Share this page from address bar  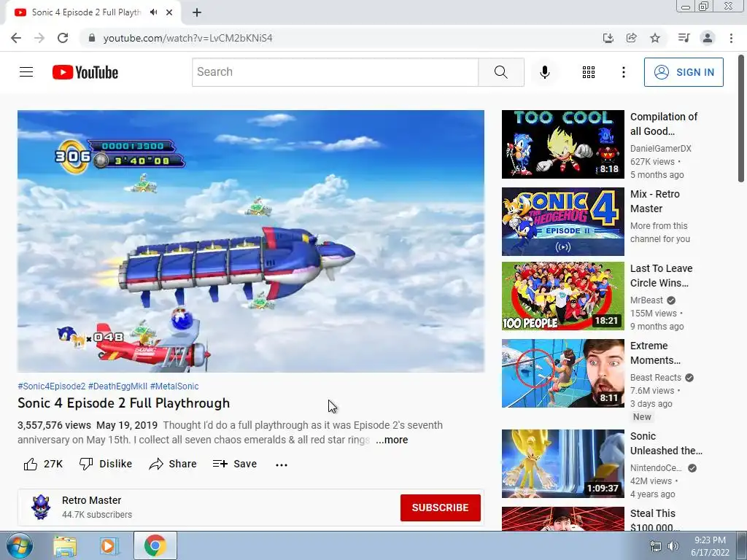(631, 38)
